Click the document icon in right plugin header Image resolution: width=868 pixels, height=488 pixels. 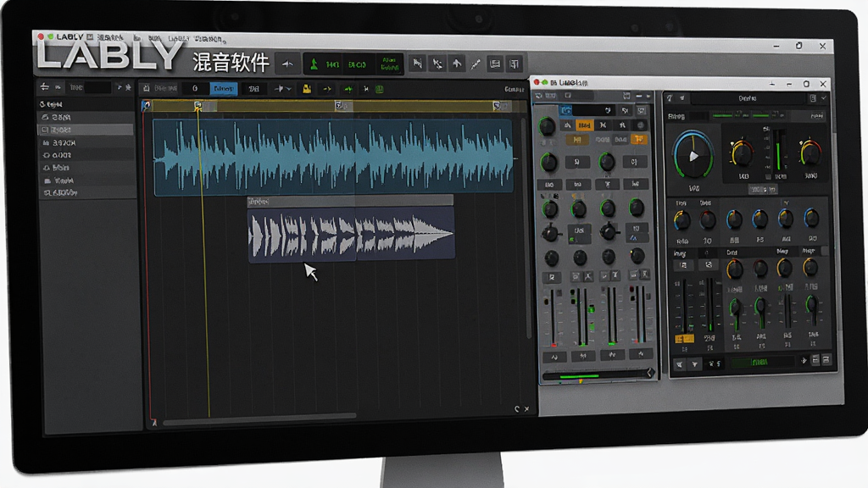(813, 98)
